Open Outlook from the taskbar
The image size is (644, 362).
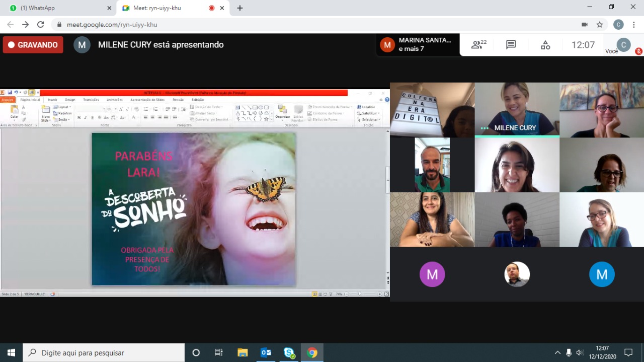[266, 352]
